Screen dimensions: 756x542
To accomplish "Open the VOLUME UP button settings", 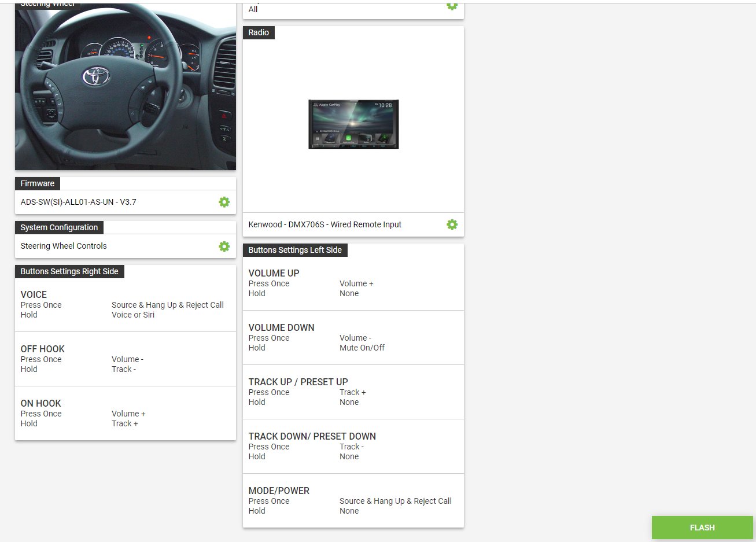I will tap(353, 283).
